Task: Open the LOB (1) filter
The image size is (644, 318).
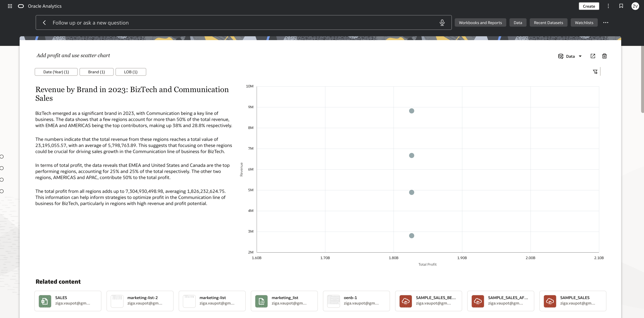Action: (x=131, y=72)
